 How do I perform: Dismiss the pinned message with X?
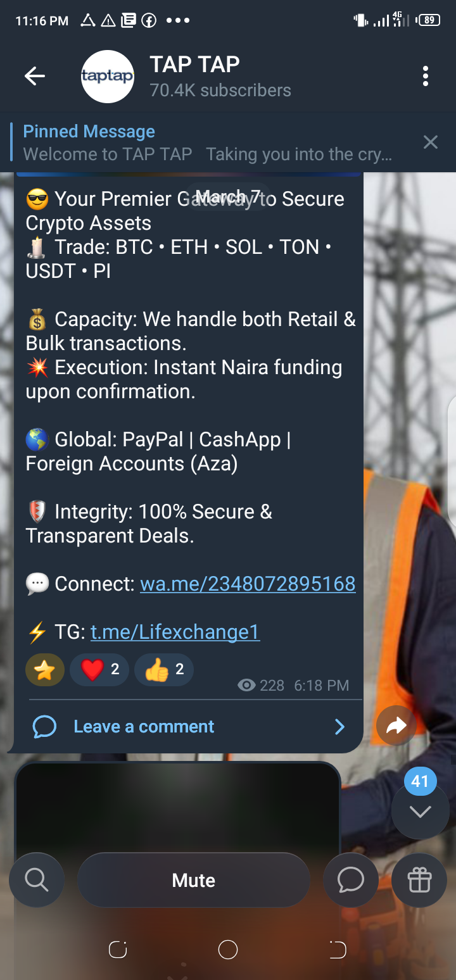(x=431, y=142)
